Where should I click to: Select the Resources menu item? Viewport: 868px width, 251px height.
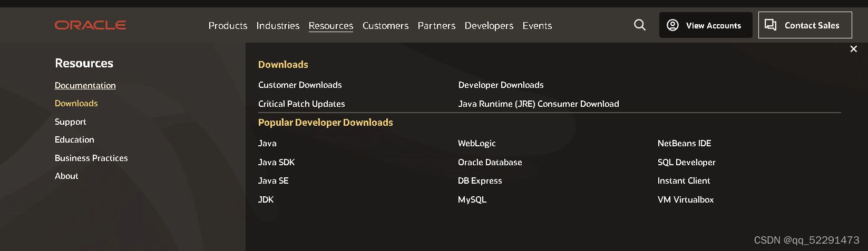[x=331, y=25]
